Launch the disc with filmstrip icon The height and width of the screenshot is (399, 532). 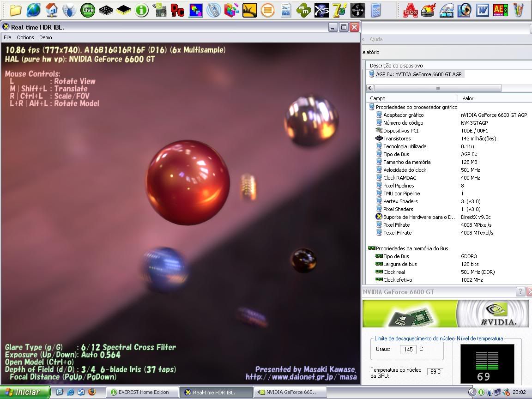446,10
